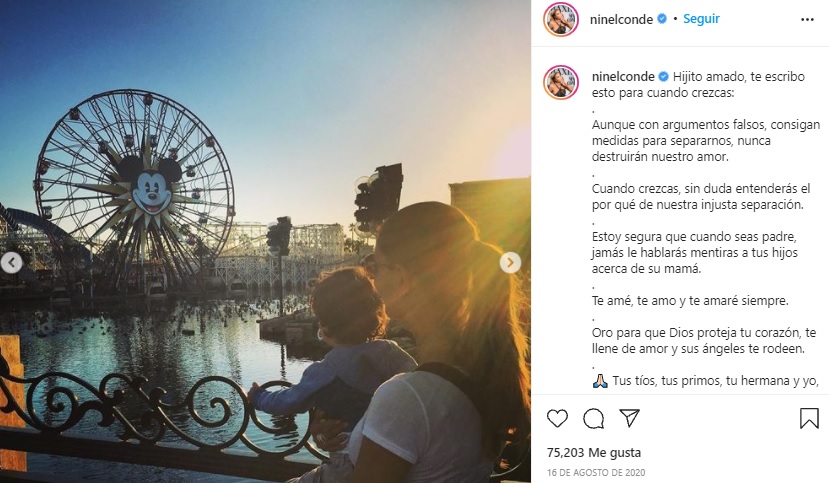The width and height of the screenshot is (829, 483).
Task: Open ninelconde profile from header username
Action: [621, 19]
